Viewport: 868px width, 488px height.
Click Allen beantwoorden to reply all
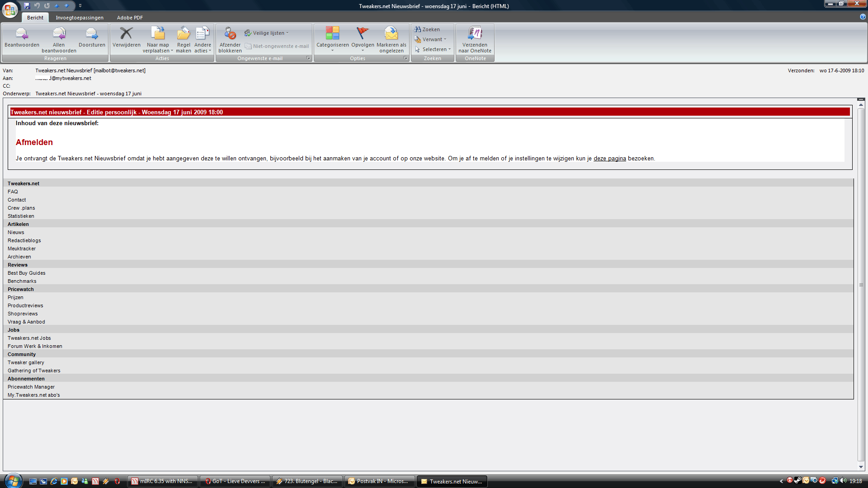(x=59, y=40)
